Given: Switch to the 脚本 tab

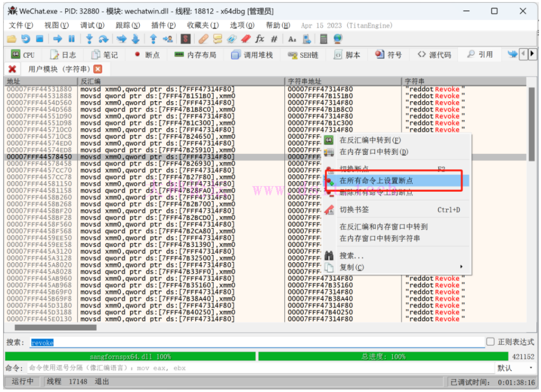Looking at the screenshot, I should coord(347,55).
